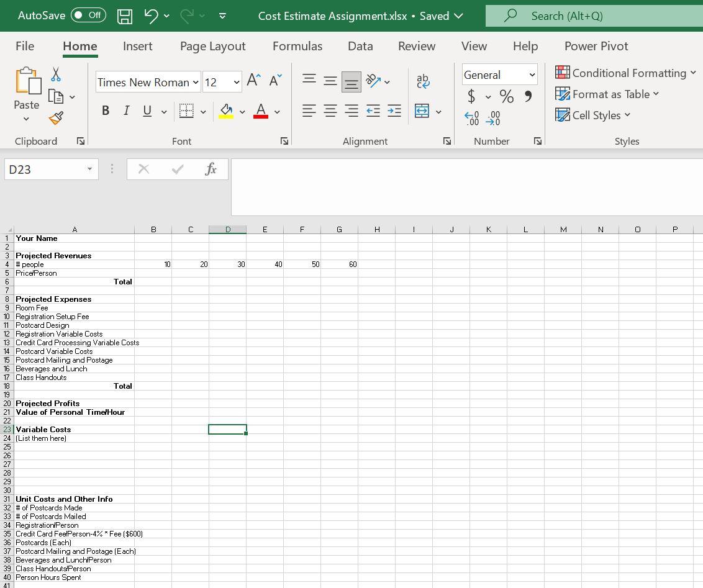Select the Italic formatting icon
Viewport: 703px width, 588px height.
click(126, 111)
